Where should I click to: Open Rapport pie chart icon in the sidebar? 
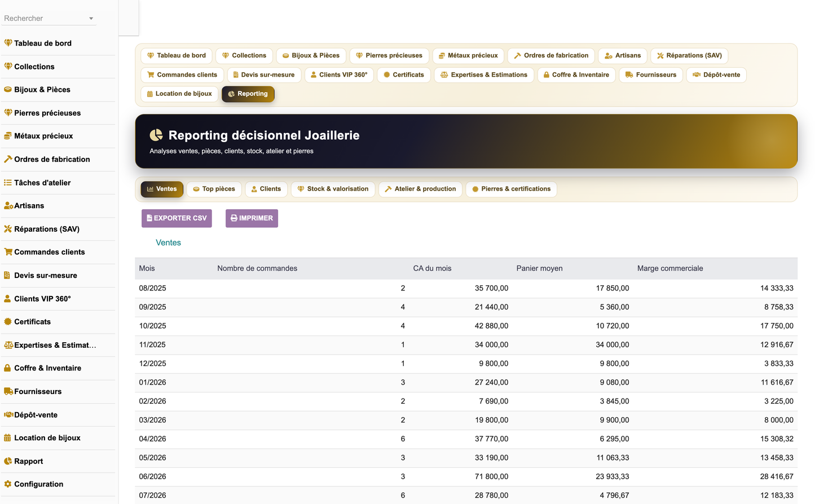click(x=8, y=461)
